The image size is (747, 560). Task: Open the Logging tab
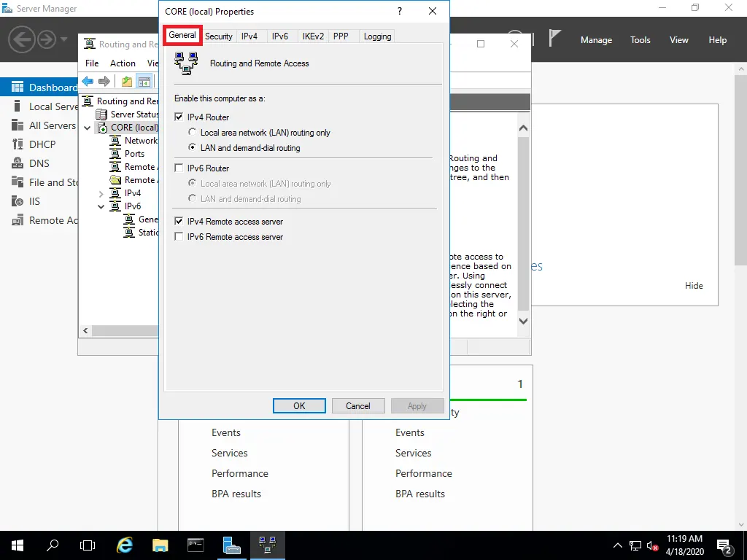pyautogui.click(x=377, y=36)
